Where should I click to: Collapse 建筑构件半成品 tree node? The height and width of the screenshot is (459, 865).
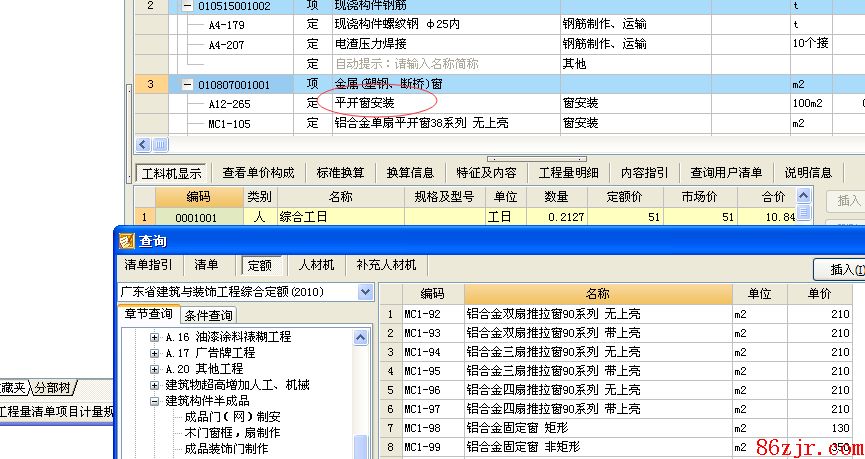click(x=155, y=401)
